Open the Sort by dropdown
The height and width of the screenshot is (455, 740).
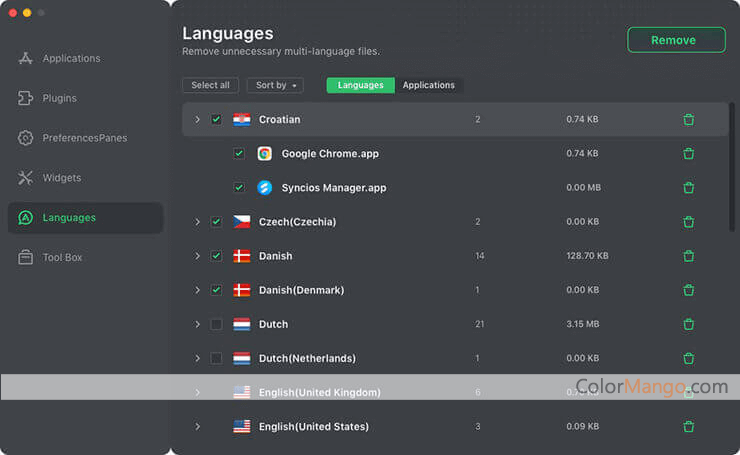[275, 85]
